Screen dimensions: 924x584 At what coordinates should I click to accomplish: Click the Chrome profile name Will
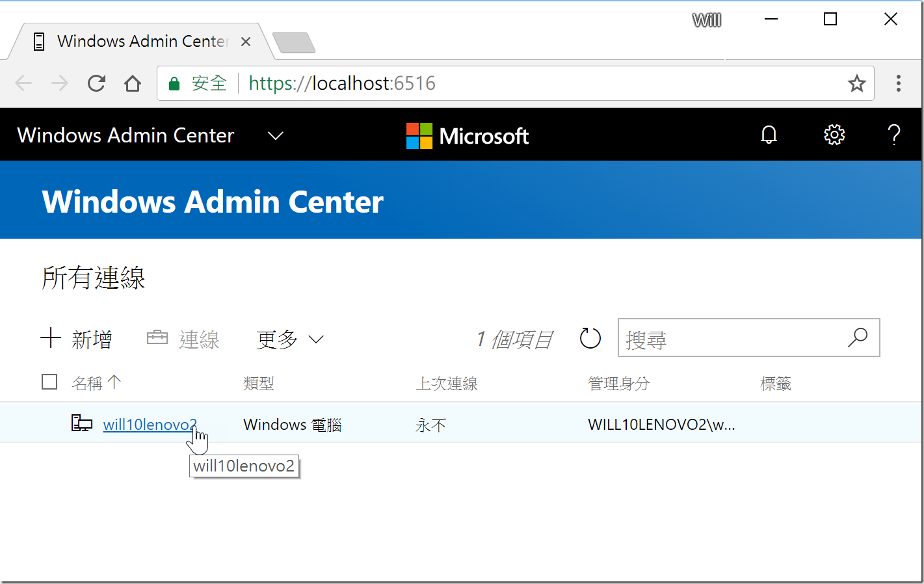coord(707,20)
